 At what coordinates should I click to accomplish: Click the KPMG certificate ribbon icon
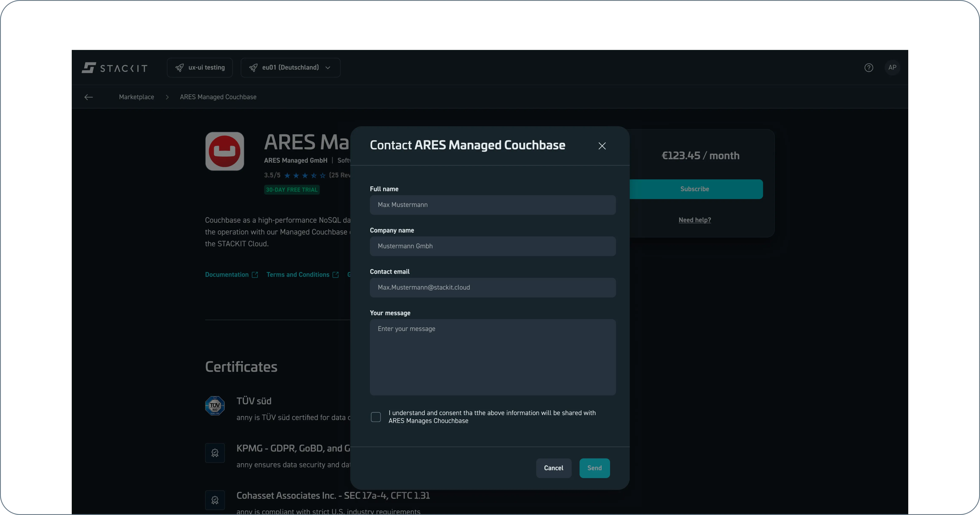coord(215,453)
